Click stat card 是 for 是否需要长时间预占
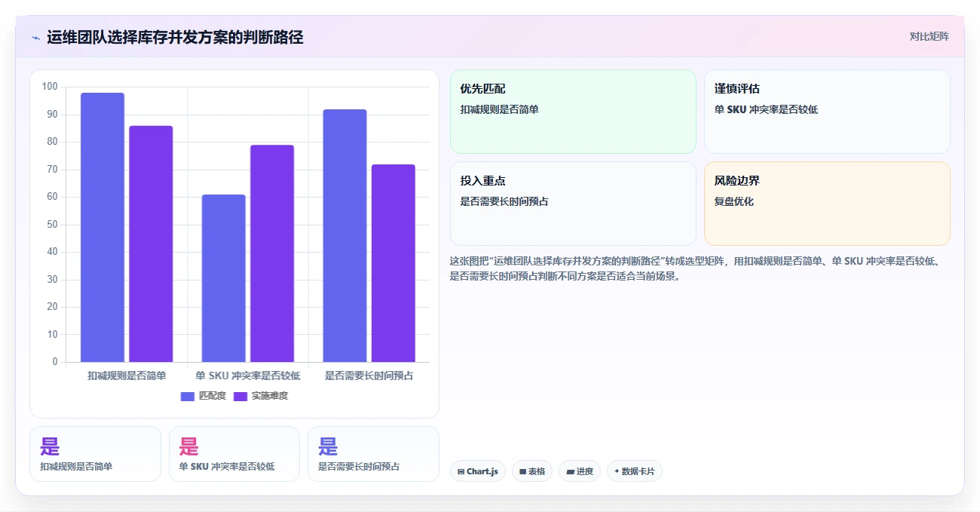980x512 pixels. coord(373,454)
